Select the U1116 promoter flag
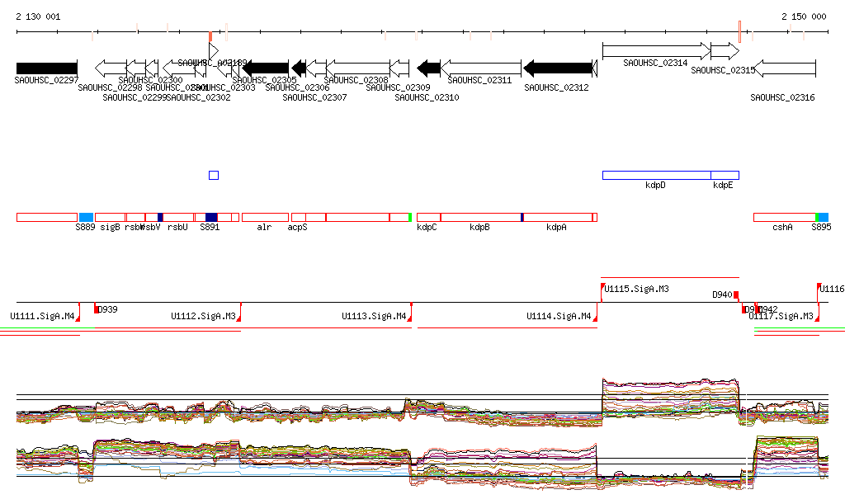Screen dimensions: 845x504 point(819,292)
